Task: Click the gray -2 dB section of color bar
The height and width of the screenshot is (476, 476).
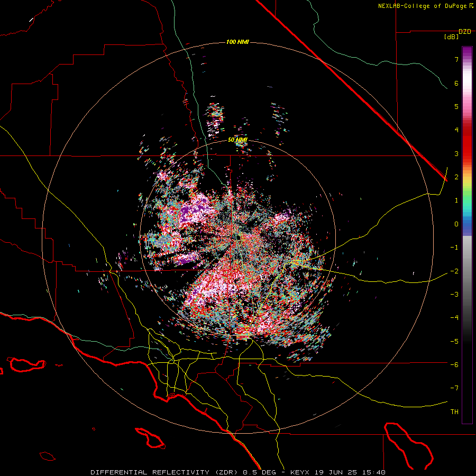Action: click(467, 271)
